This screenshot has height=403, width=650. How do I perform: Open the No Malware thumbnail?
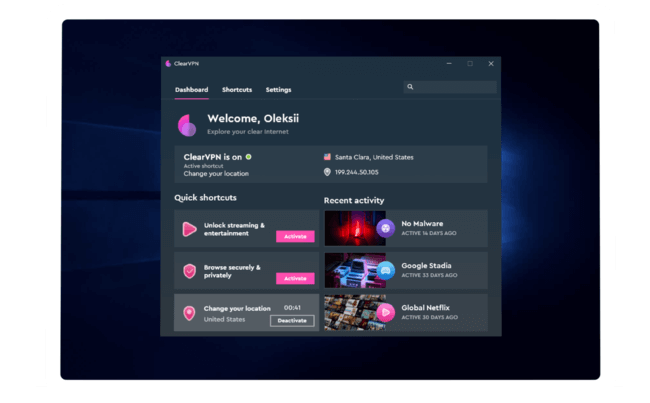click(x=355, y=228)
